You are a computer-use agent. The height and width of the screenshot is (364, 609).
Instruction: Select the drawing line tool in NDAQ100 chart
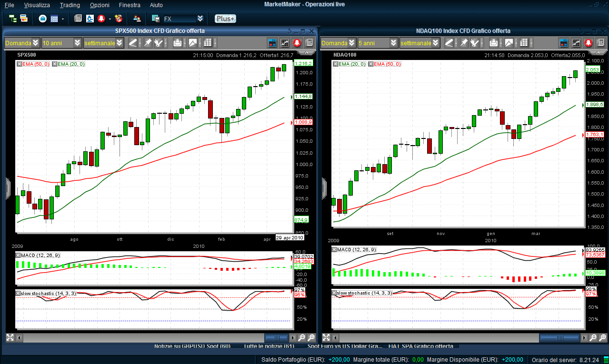click(449, 43)
